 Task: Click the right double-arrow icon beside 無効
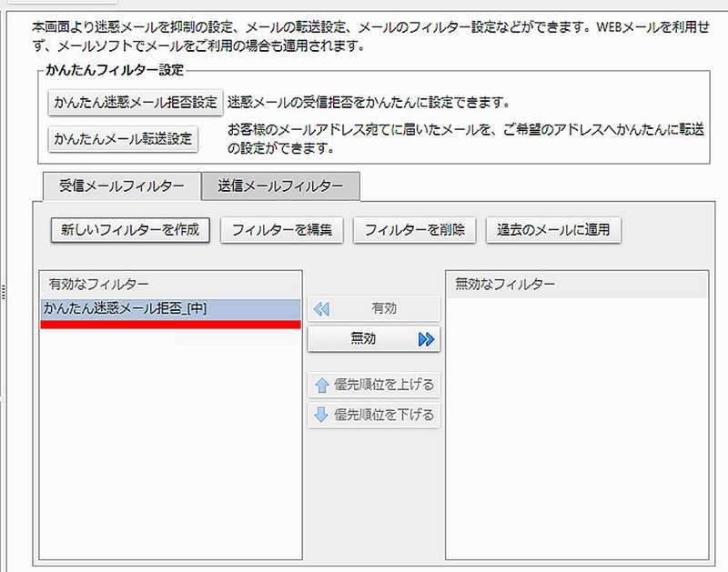[x=426, y=339]
